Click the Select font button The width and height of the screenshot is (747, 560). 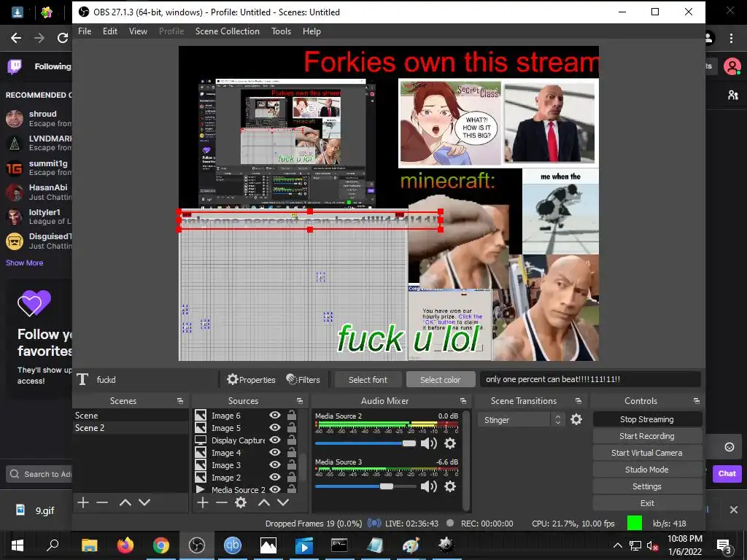coord(368,379)
